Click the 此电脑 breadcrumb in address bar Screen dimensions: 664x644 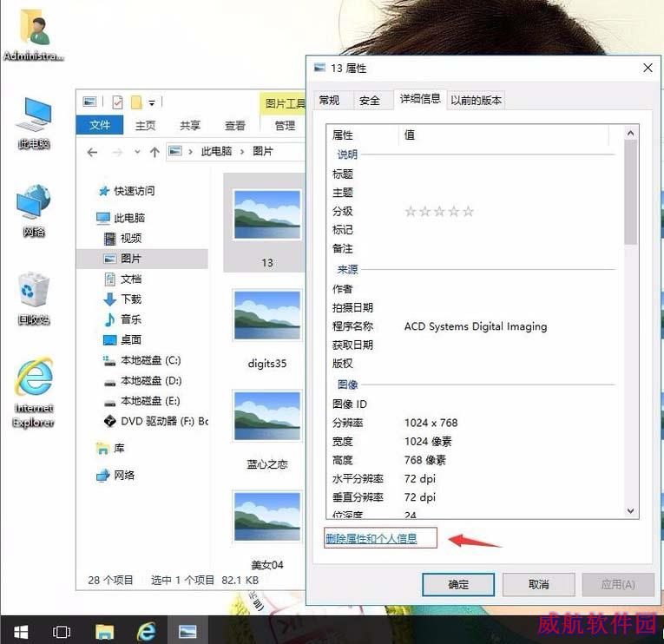pyautogui.click(x=216, y=151)
